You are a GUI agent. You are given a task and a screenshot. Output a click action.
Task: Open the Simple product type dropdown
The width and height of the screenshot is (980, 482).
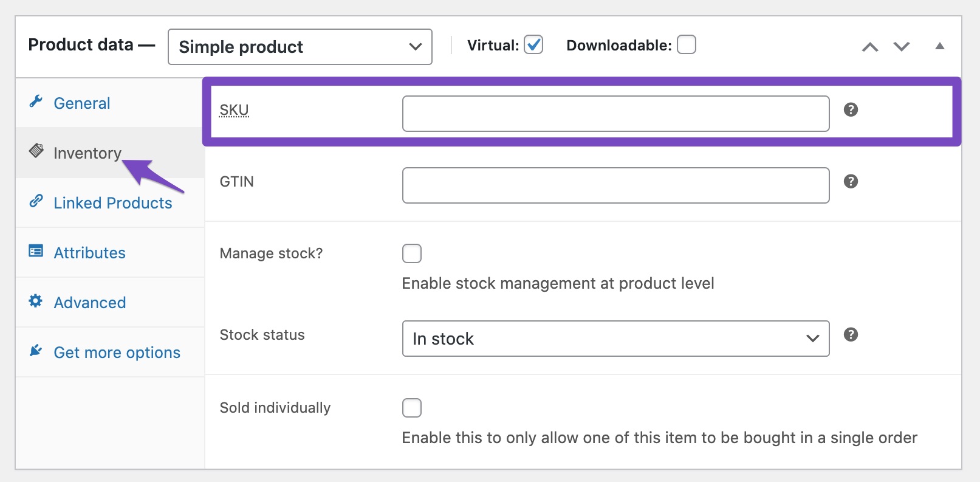point(300,47)
